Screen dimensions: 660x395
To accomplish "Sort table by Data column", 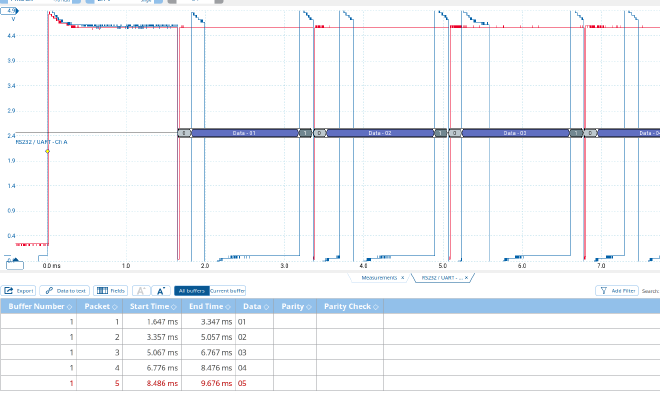I will (x=255, y=306).
